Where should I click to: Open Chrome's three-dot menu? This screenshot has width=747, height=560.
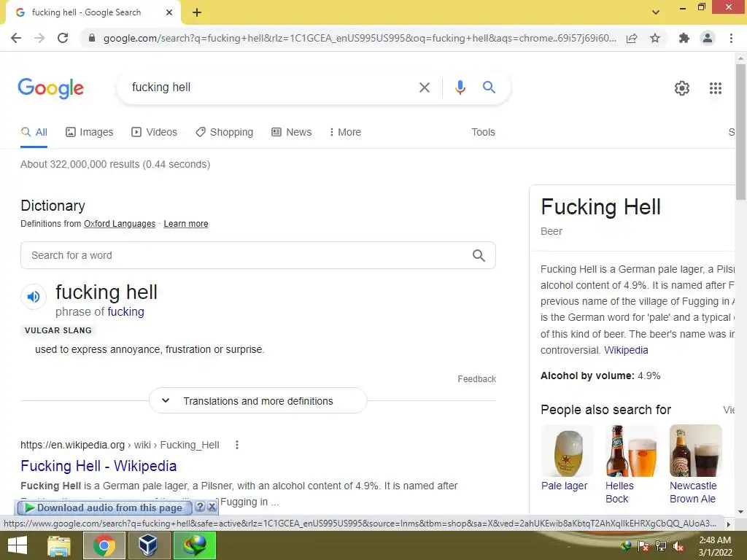click(731, 38)
